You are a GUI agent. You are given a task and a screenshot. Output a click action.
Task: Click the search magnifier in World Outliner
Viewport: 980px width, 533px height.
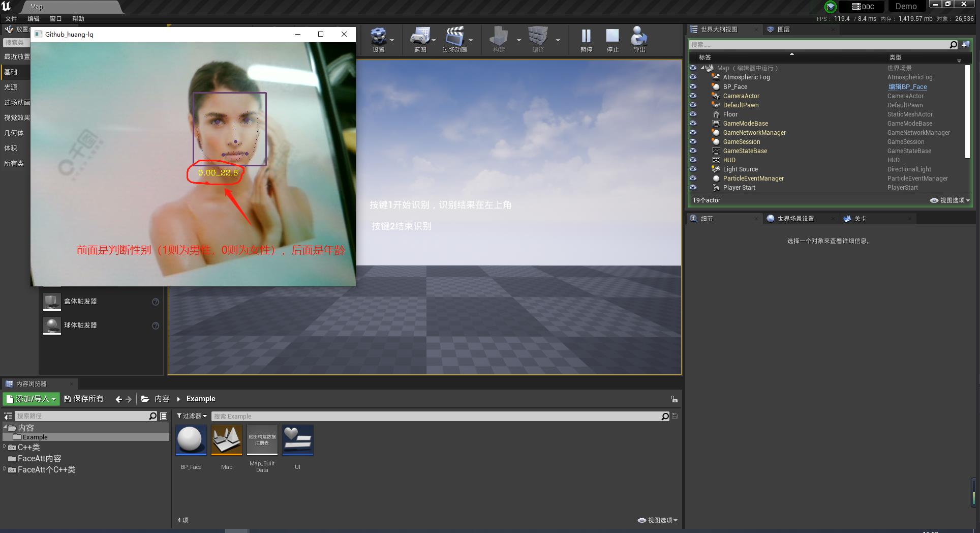(953, 44)
